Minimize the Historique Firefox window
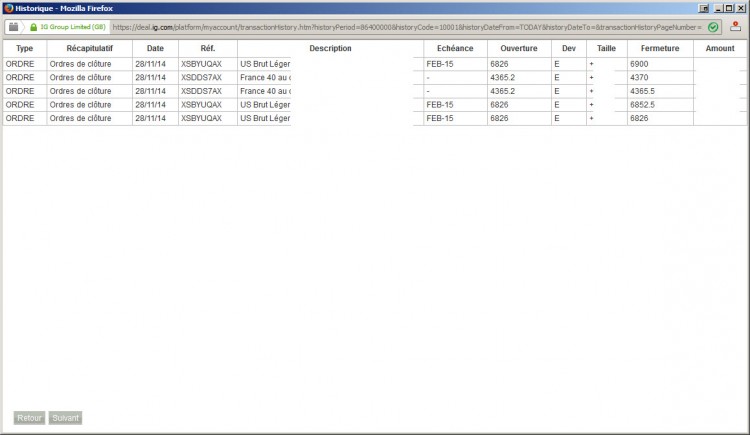The height and width of the screenshot is (435, 750). point(718,8)
